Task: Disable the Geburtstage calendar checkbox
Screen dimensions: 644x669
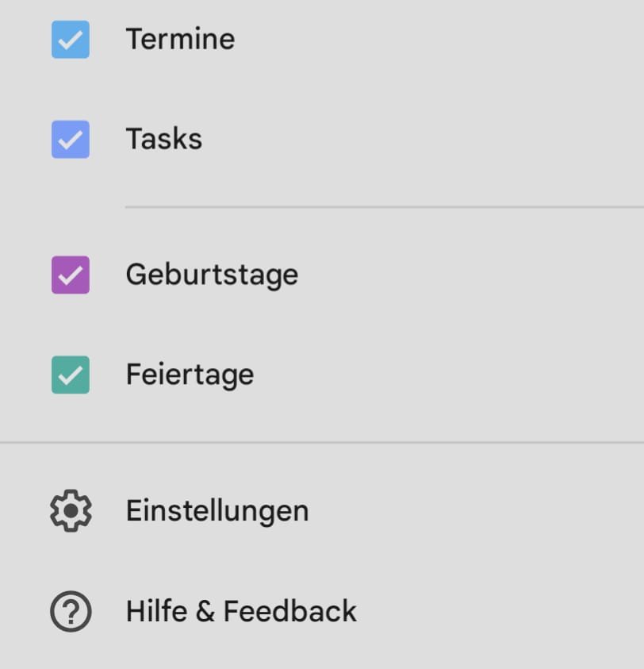Action: pos(71,275)
